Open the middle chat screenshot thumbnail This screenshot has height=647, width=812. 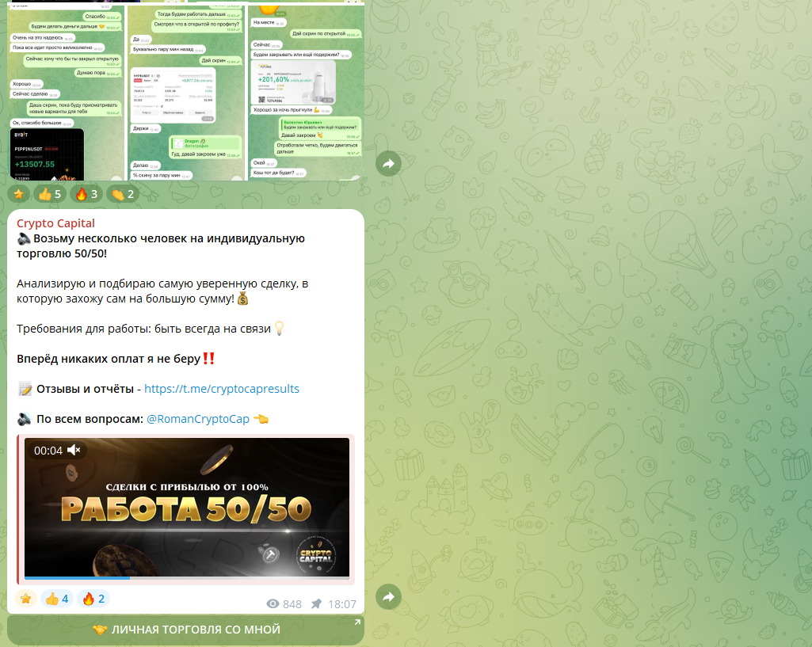[x=186, y=92]
